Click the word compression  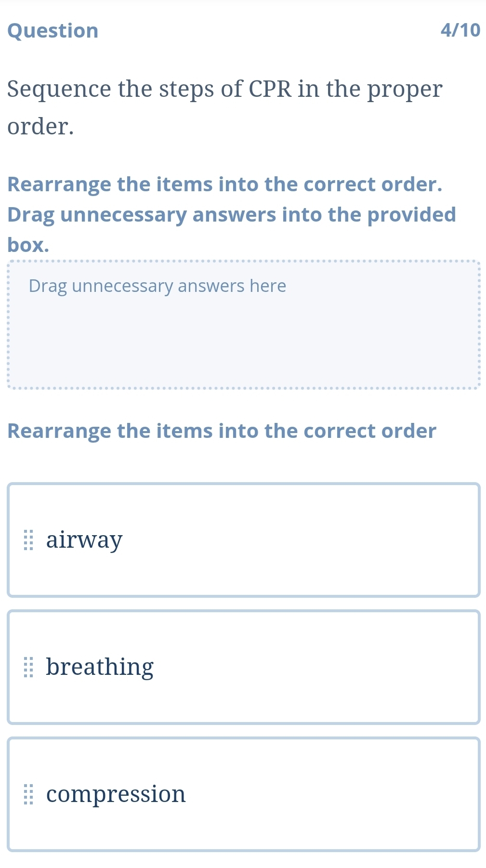[x=116, y=794]
